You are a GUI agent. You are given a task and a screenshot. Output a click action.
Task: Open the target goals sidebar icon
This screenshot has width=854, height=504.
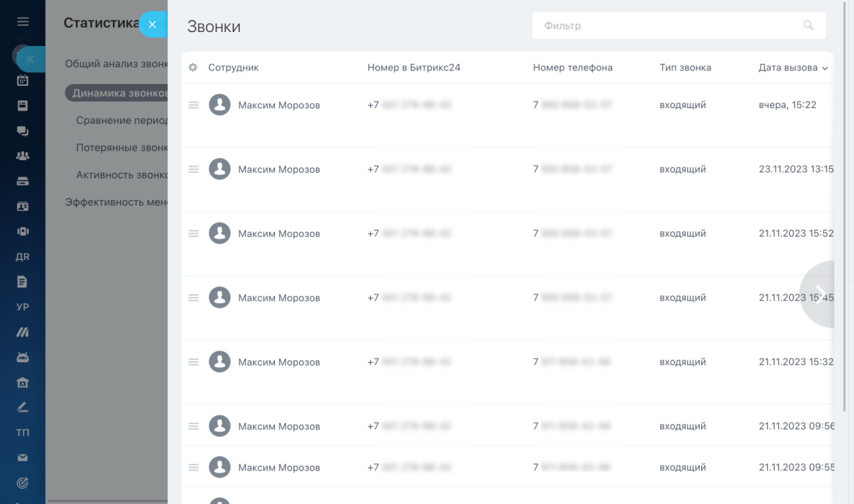[23, 483]
